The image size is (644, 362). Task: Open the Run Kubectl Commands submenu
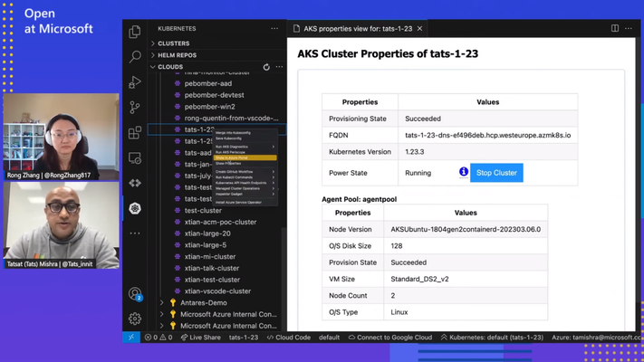pyautogui.click(x=245, y=177)
